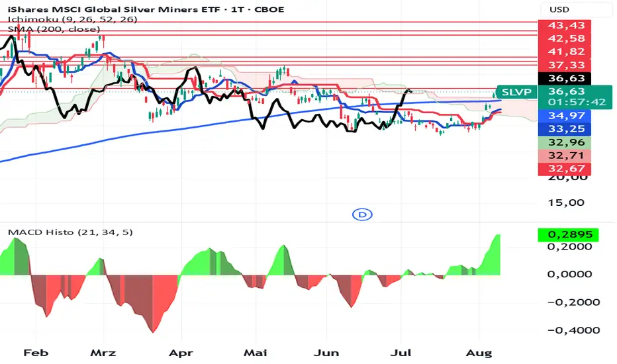This screenshot has width=617, height=364.
Task: Select the MACD Histo (21, 34, 5) label
Action: tap(70, 232)
